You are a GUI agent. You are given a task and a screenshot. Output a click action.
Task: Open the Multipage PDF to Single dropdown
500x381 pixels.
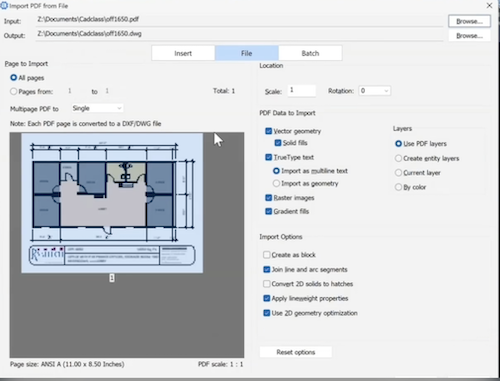tap(97, 108)
